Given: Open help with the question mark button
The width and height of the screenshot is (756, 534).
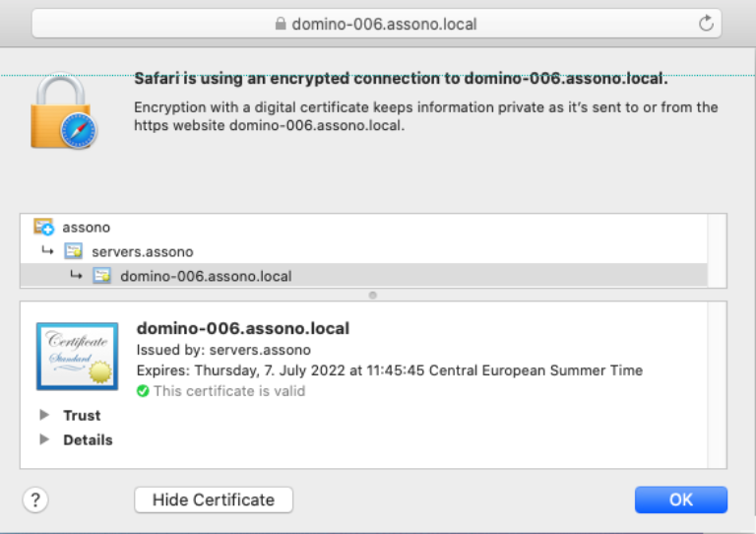Looking at the screenshot, I should pyautogui.click(x=35, y=500).
